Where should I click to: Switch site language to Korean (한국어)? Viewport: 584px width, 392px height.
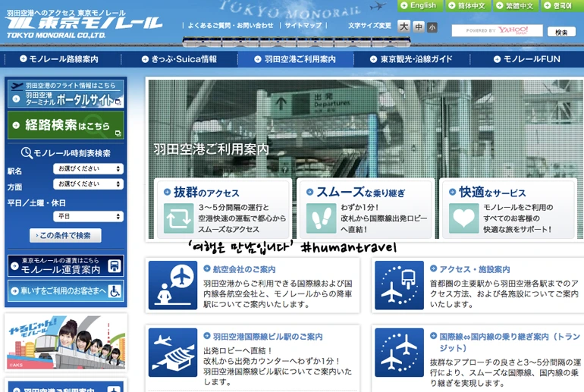click(562, 5)
